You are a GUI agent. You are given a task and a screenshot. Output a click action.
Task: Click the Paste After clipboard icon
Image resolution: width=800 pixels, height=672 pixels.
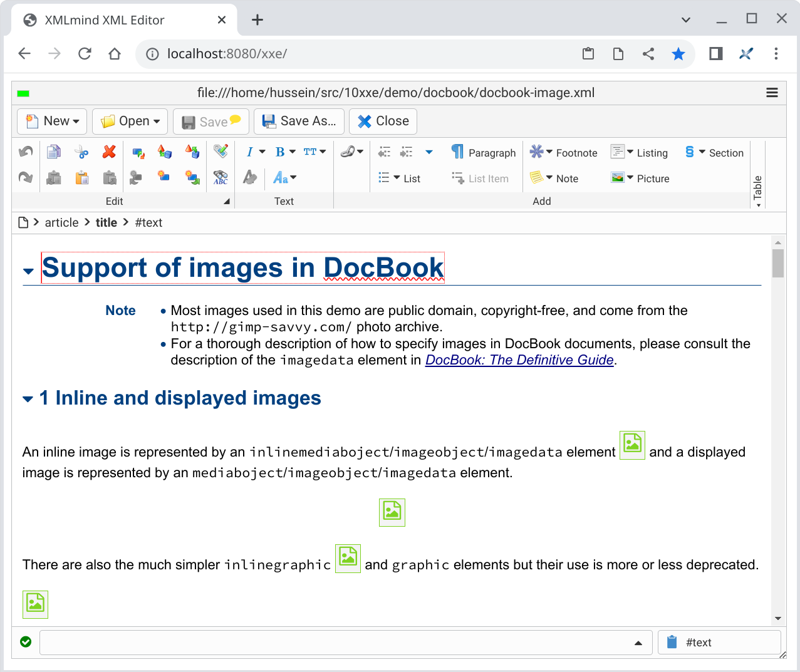pyautogui.click(x=109, y=178)
